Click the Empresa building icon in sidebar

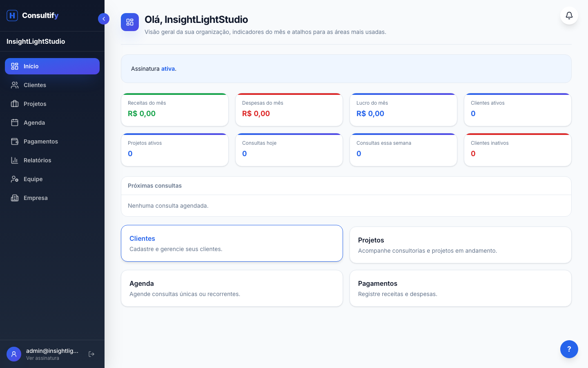[15, 198]
